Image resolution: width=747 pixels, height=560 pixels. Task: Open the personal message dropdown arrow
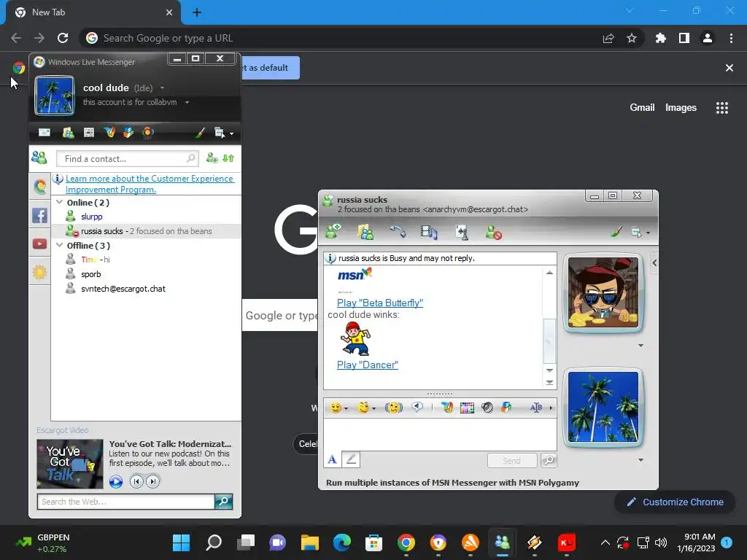pyautogui.click(x=187, y=102)
